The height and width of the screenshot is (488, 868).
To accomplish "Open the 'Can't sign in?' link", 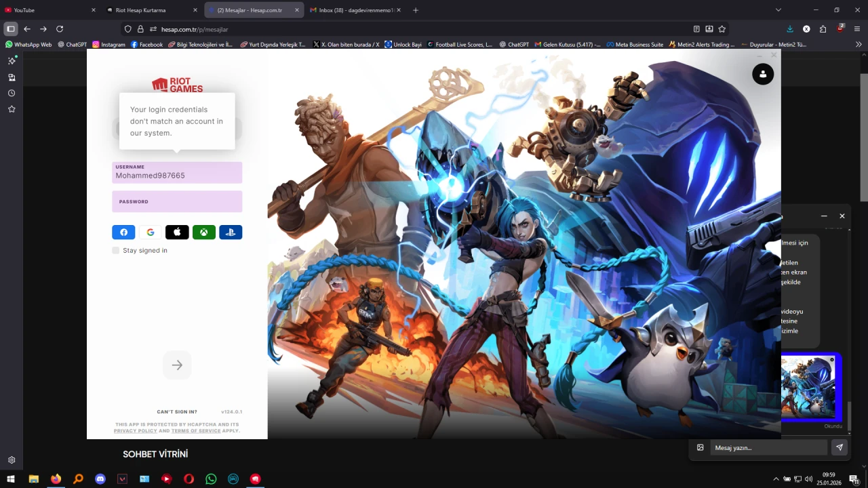I will click(x=177, y=412).
